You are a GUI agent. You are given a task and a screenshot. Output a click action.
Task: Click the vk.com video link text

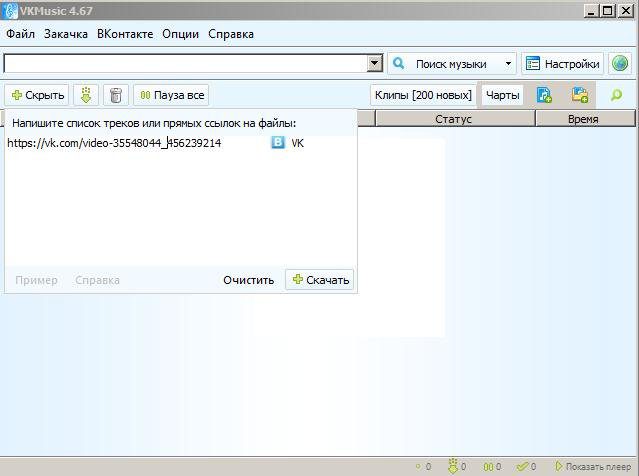[114, 143]
